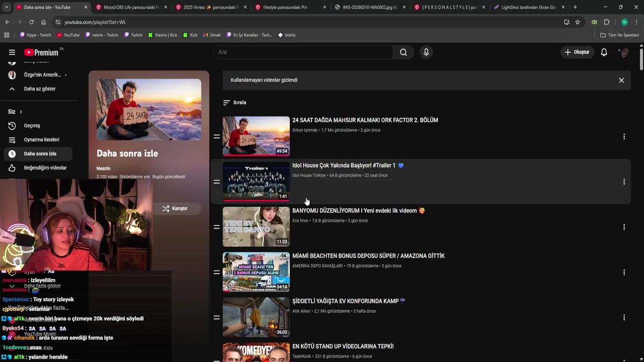Open options for ŞİDDETLİ YAĞIŞTA video
This screenshot has width=644, height=362.
point(624,317)
